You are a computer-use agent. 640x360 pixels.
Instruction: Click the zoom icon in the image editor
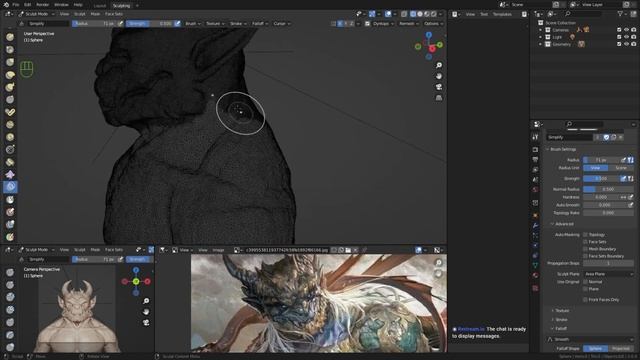pos(439,263)
